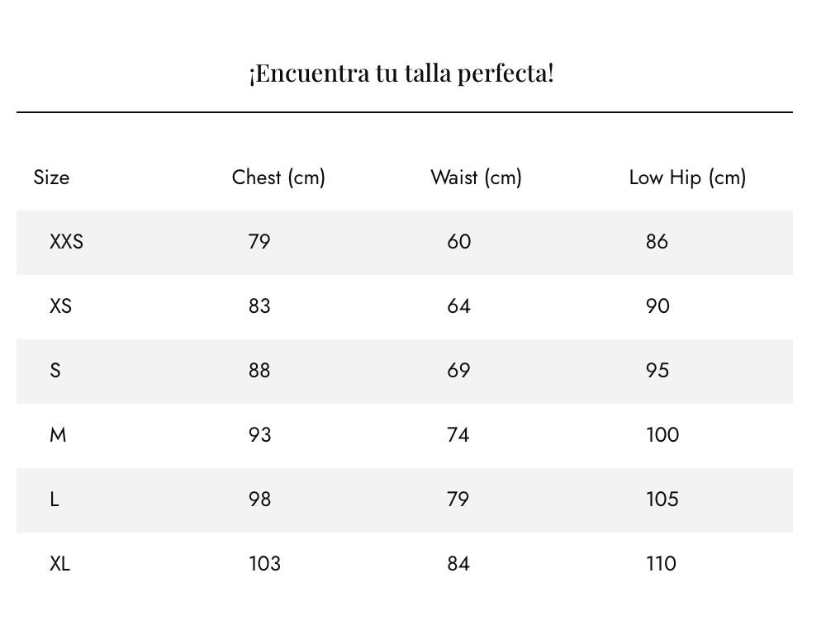Select the M size row label
Viewport: 826px width, 644px height.
tap(58, 435)
